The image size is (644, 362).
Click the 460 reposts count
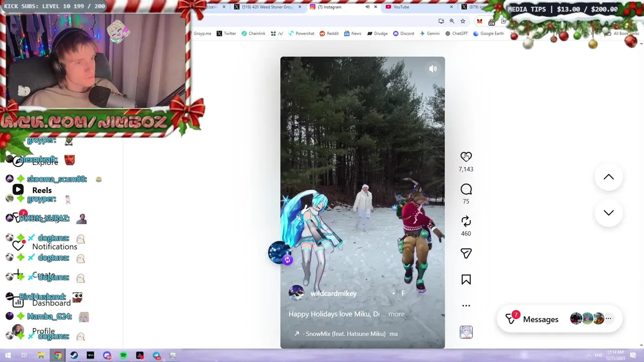(x=466, y=234)
